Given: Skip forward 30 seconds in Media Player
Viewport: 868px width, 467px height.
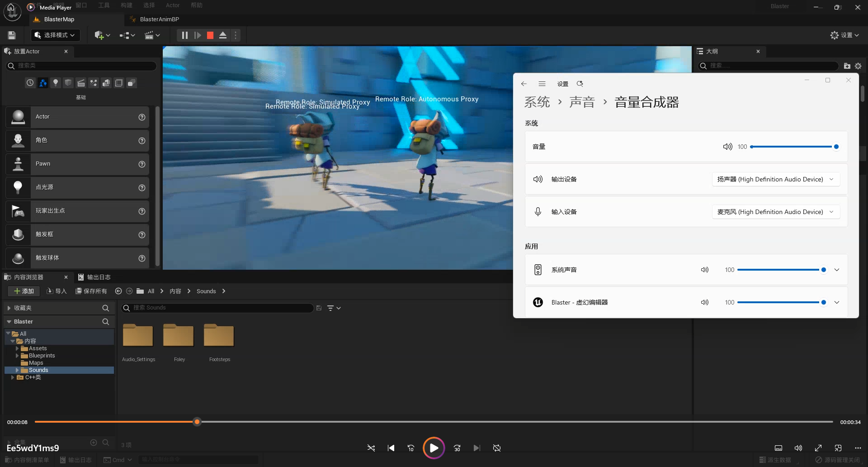Looking at the screenshot, I should 457,448.
